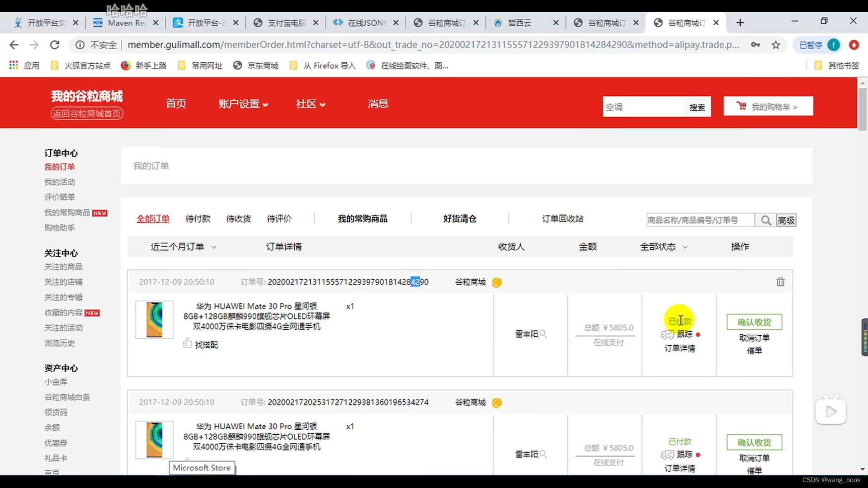Confirm receipt of first order 确认收货
Screen dimensions: 868x488
[x=754, y=322]
